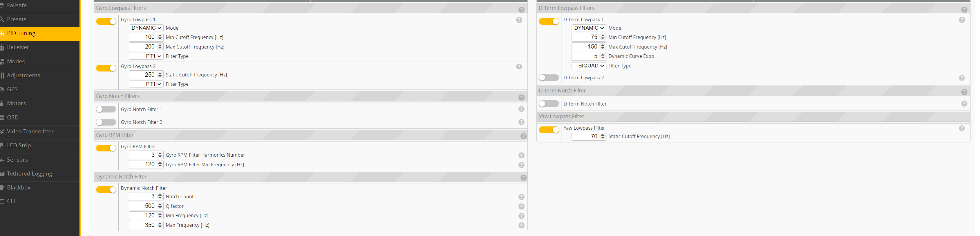
Task: Disable the D Term Lowpass 1 toggle
Action: (549, 21)
